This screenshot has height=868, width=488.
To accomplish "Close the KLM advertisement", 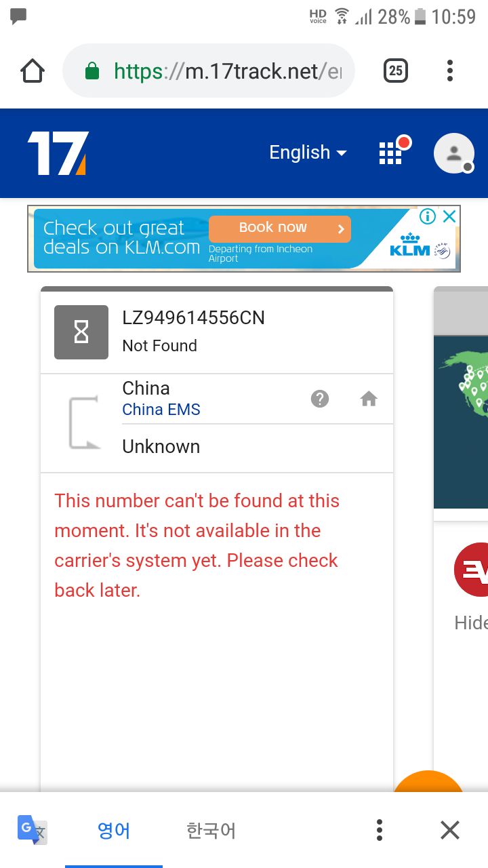I will coord(449,216).
